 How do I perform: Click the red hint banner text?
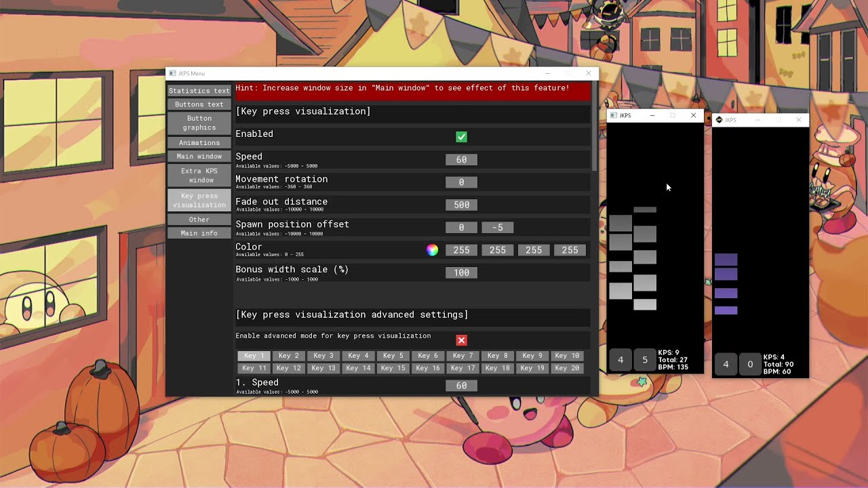point(402,88)
